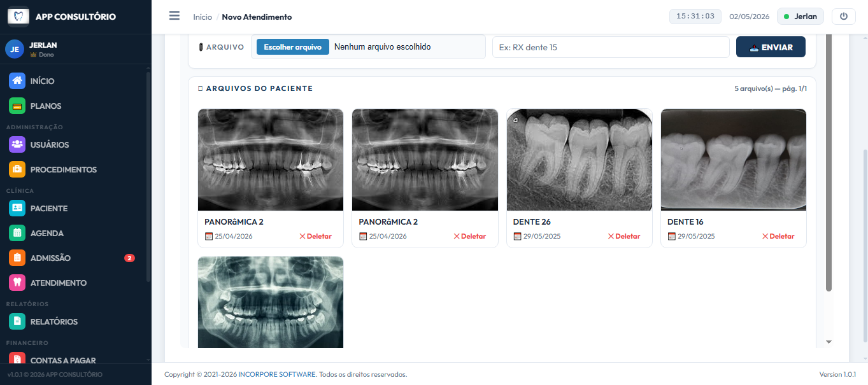Click the 'Nenhum arquivo escolhido' text
Image resolution: width=868 pixels, height=385 pixels.
pyautogui.click(x=383, y=47)
